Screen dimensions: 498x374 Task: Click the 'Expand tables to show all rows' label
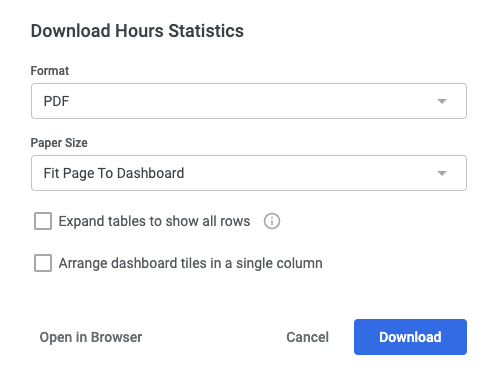point(154,221)
